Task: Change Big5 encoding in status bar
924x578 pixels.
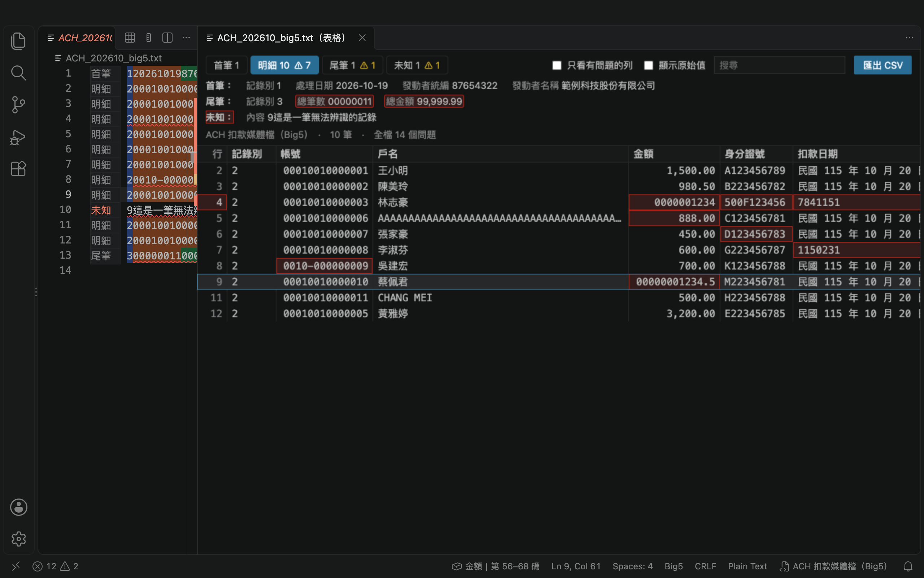Action: pos(674,566)
